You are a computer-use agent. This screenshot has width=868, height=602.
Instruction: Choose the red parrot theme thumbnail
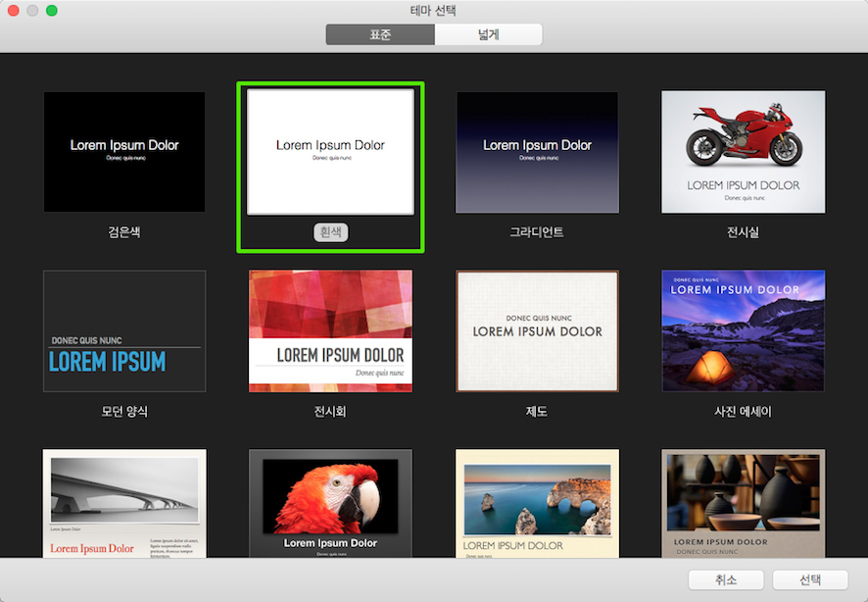tap(330, 503)
